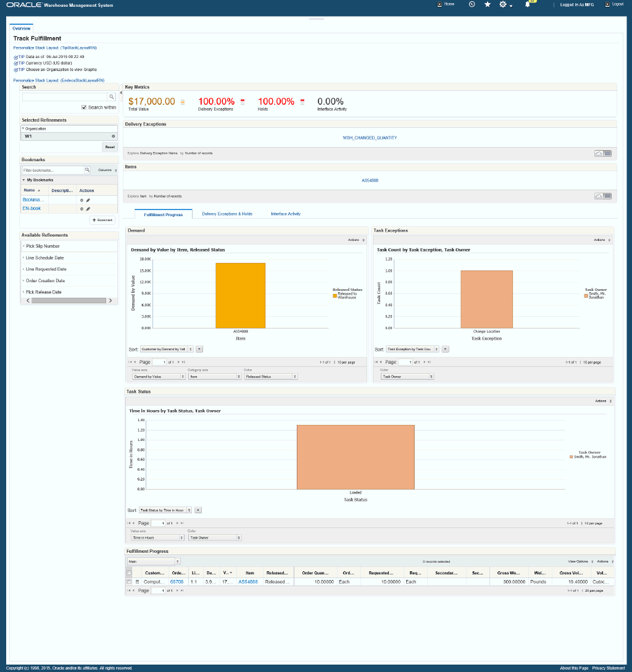
Task: Switch Items panel to list view
Action: coord(607,196)
